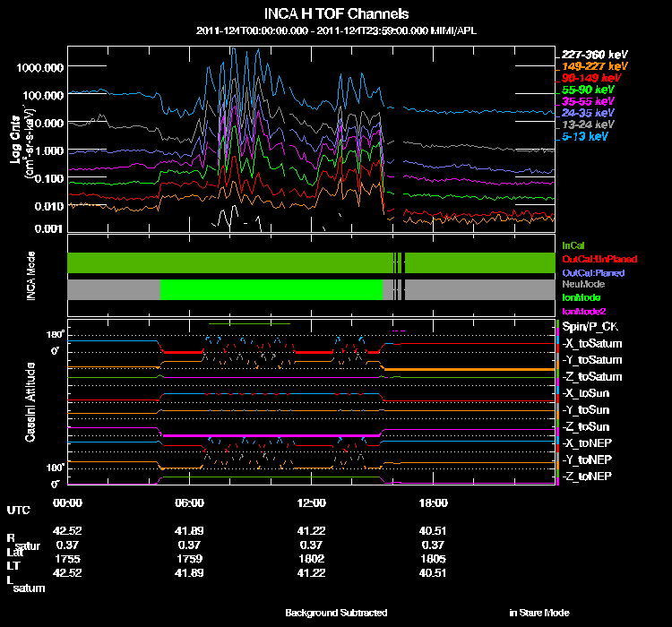Viewport: 672px width, 627px height.
Task: Click the 06:00 UTC time tick label
Action: (190, 502)
